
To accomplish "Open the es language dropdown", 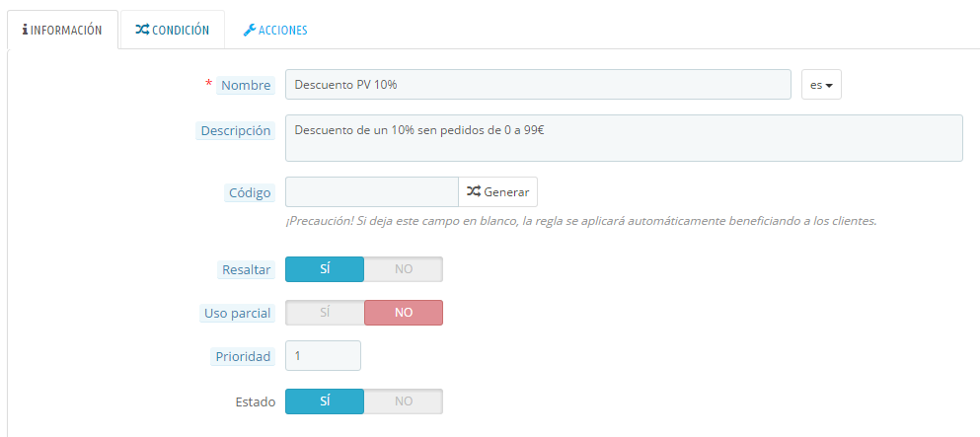I will pyautogui.click(x=821, y=85).
